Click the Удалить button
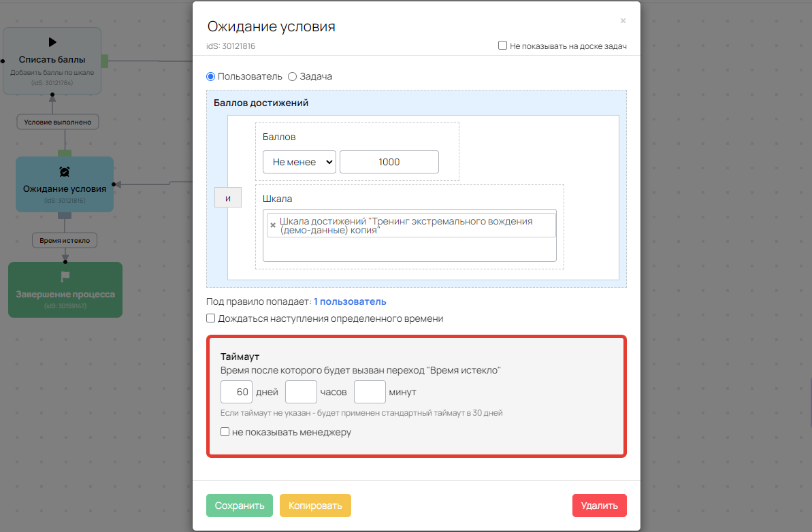 click(599, 505)
